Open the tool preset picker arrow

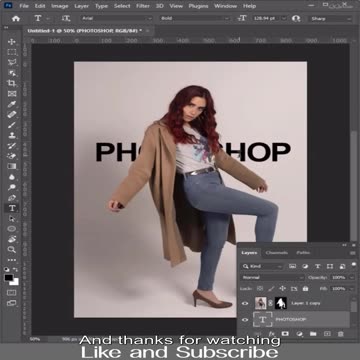49,19
